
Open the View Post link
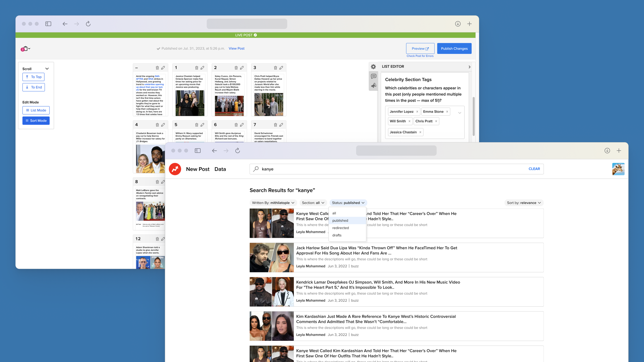coord(236,48)
